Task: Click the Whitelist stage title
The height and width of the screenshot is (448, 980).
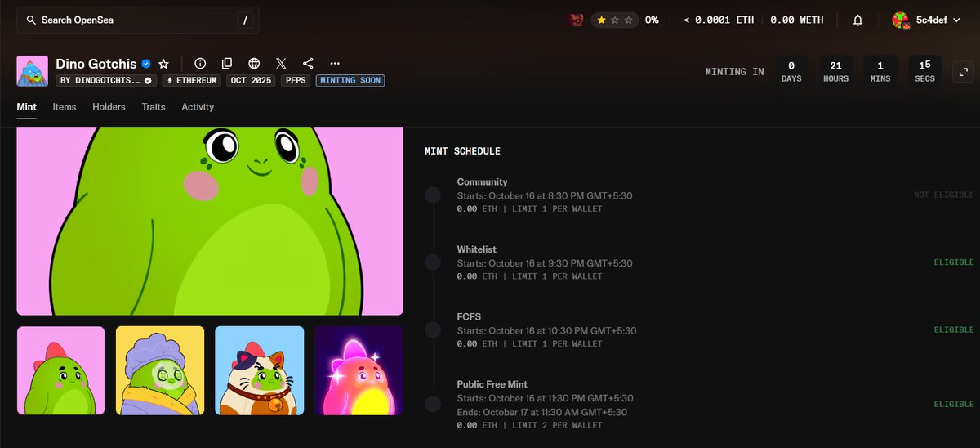Action: coord(476,249)
